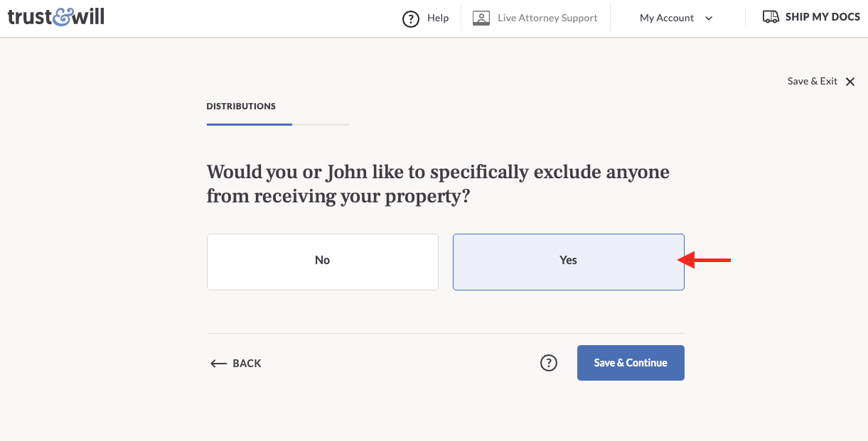Select the No option
The width and height of the screenshot is (868, 441).
click(x=322, y=261)
